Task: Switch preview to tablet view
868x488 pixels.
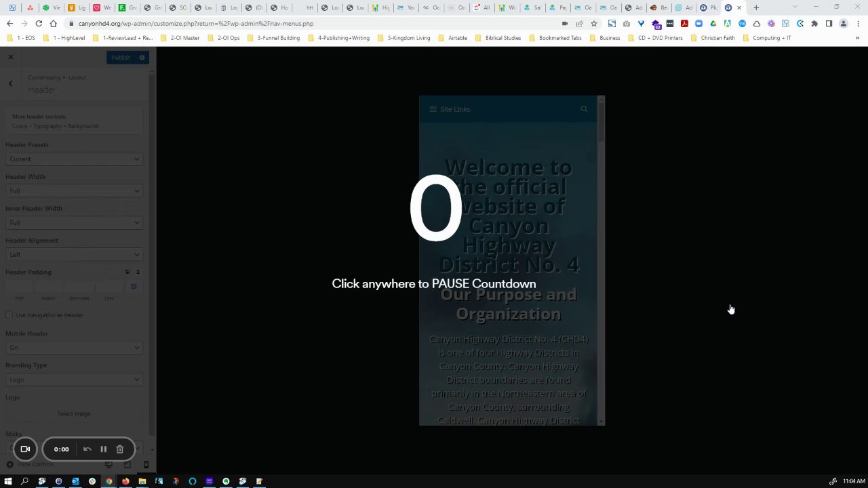Action: (x=127, y=464)
